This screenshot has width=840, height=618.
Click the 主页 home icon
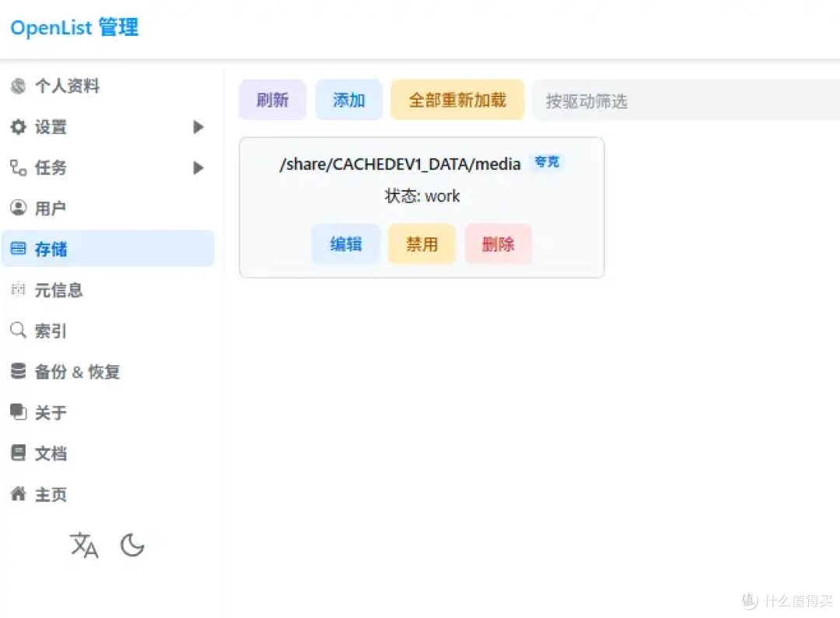[18, 493]
